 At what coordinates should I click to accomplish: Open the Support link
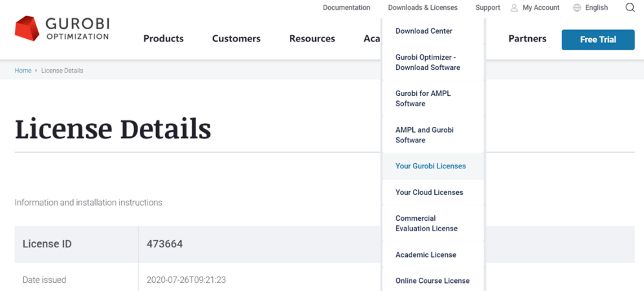(x=487, y=8)
